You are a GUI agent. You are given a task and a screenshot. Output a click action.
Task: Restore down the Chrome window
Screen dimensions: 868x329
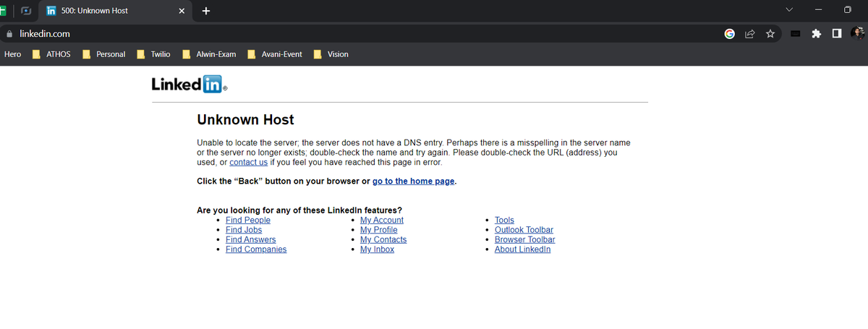point(847,10)
